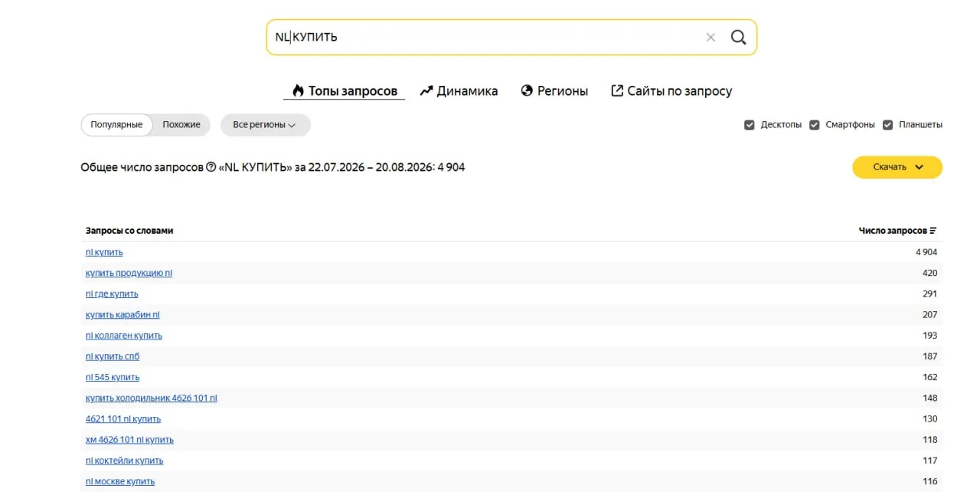Clear the search field with X icon
This screenshot has height=492, width=980.
tap(710, 37)
